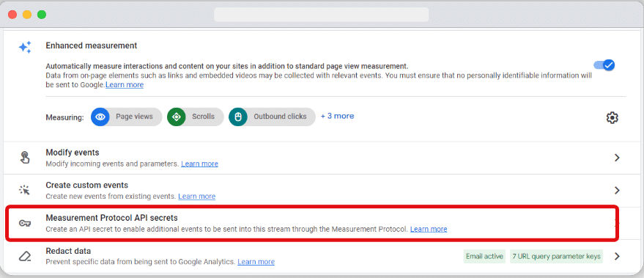This screenshot has height=278, width=644.
Task: Maximize the window with green button
Action: click(42, 15)
